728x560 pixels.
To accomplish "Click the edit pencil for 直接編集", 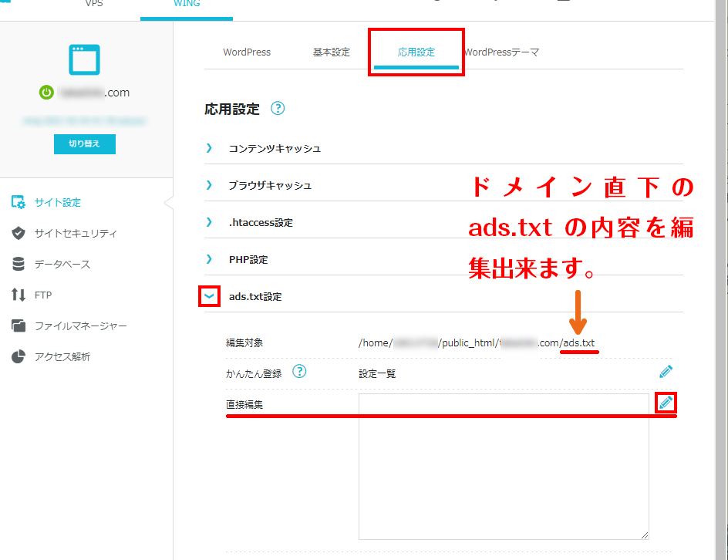I will click(666, 402).
